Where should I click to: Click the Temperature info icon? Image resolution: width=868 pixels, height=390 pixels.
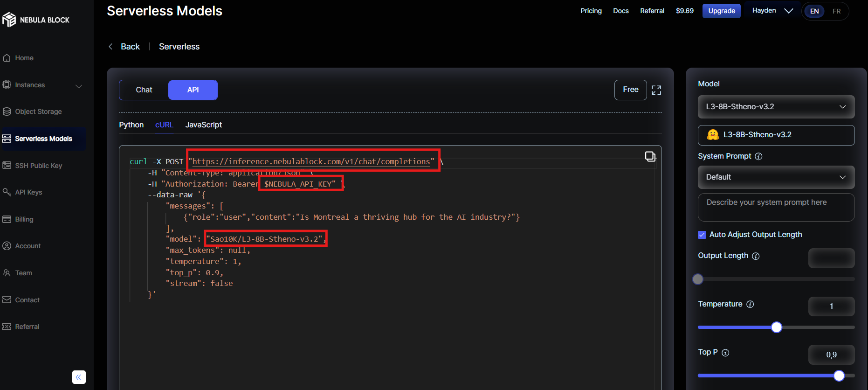750,304
